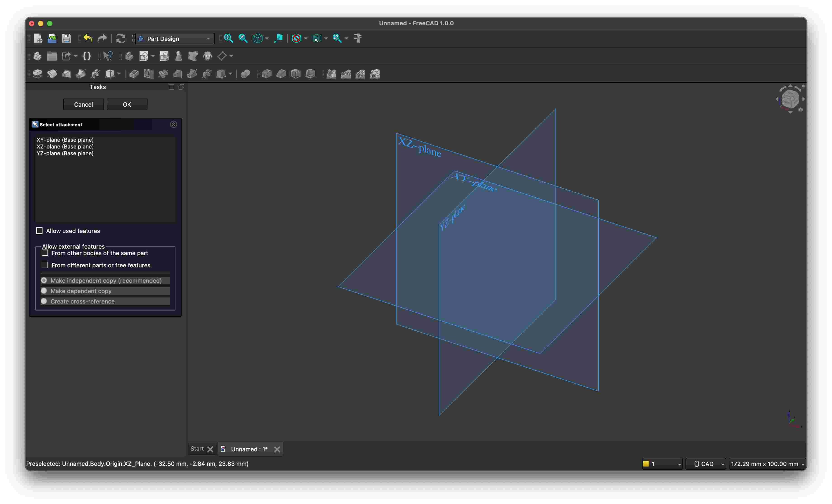Click the Create Sketch icon

tap(144, 56)
